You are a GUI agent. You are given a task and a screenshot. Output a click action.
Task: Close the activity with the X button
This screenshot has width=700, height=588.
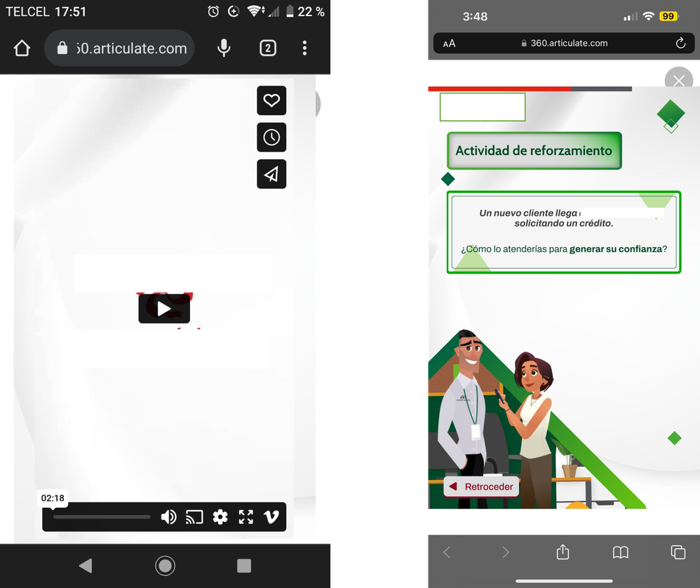pos(678,81)
